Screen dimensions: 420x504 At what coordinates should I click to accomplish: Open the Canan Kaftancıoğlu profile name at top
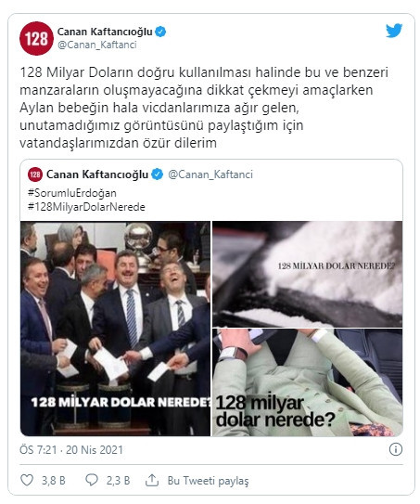[x=105, y=32]
